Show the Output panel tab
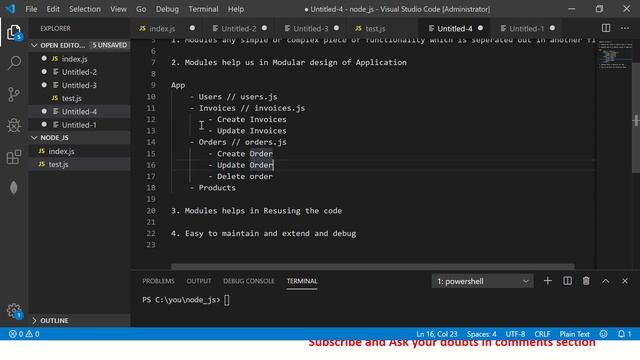 pyautogui.click(x=199, y=281)
